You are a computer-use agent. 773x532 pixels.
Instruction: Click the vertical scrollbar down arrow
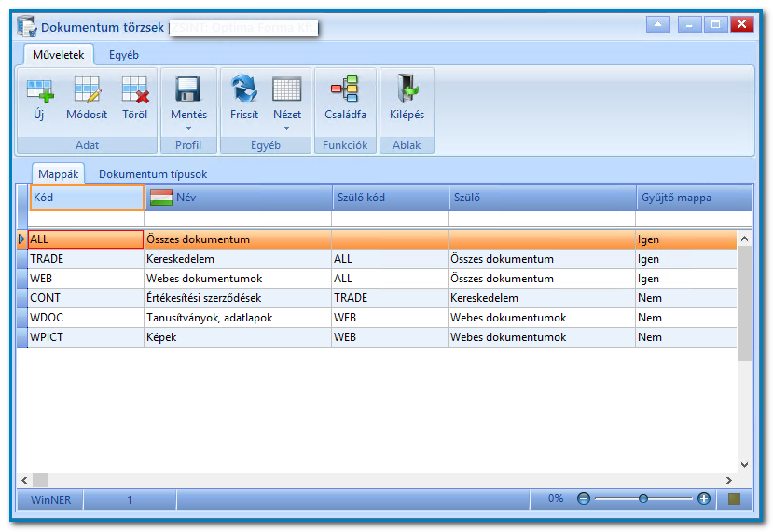tap(744, 464)
